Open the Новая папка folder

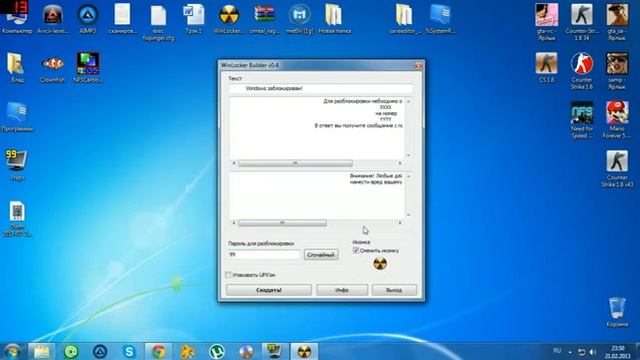click(x=335, y=18)
